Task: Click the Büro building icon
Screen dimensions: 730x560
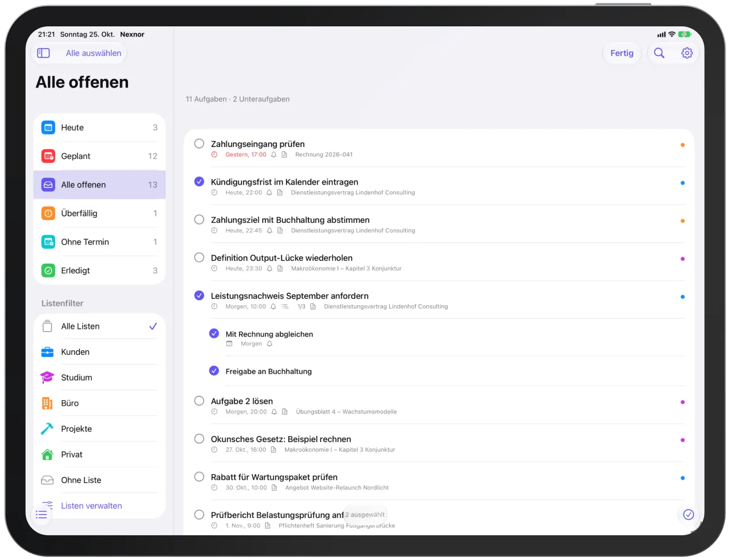Action: [48, 403]
